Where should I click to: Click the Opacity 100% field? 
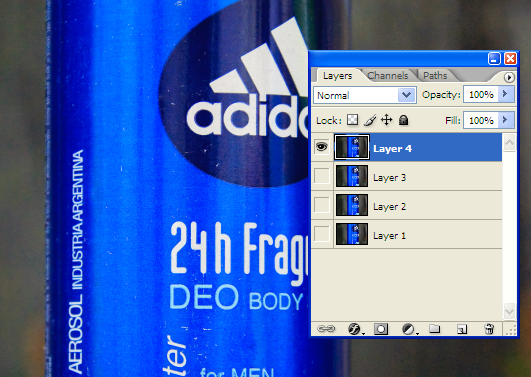(x=481, y=95)
